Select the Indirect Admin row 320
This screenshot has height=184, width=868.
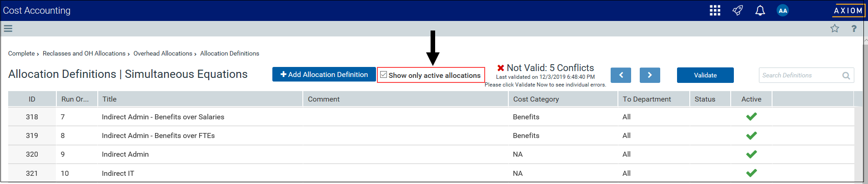click(x=431, y=154)
